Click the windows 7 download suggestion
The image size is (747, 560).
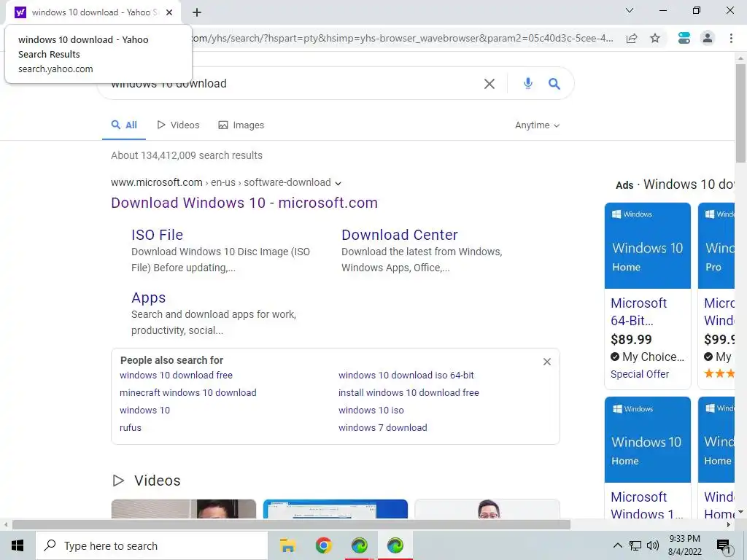click(382, 427)
